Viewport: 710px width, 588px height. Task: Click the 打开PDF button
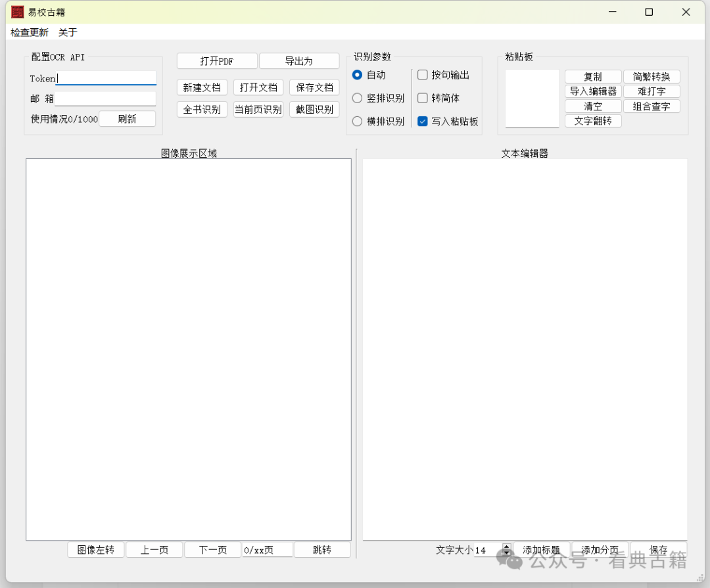(x=217, y=61)
